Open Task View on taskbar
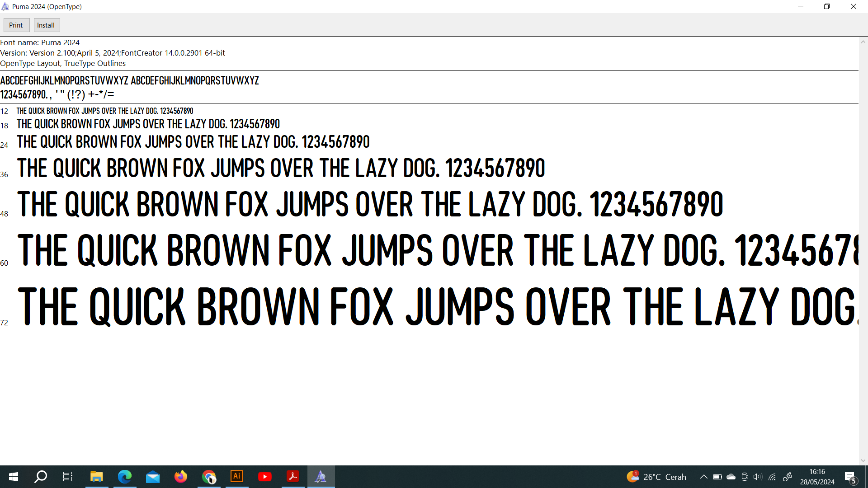868x488 pixels. pyautogui.click(x=68, y=477)
